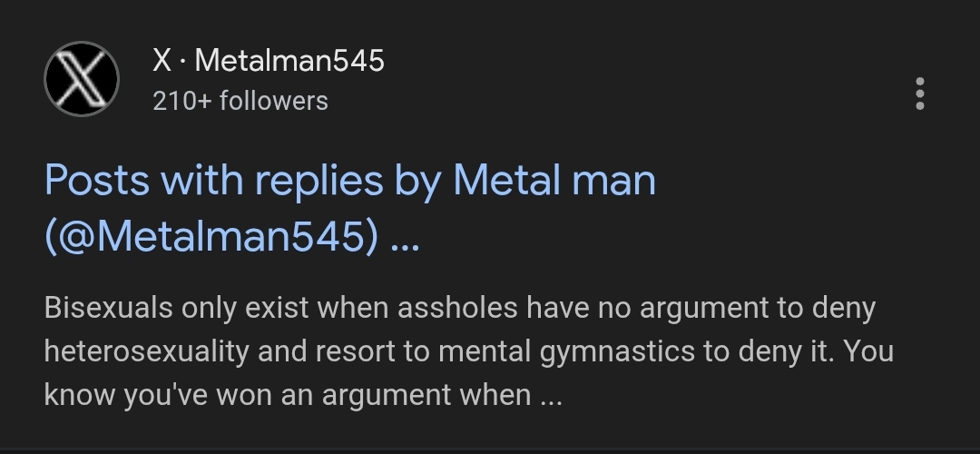Click the word 'Metalman545' in the source header

pos(289,61)
